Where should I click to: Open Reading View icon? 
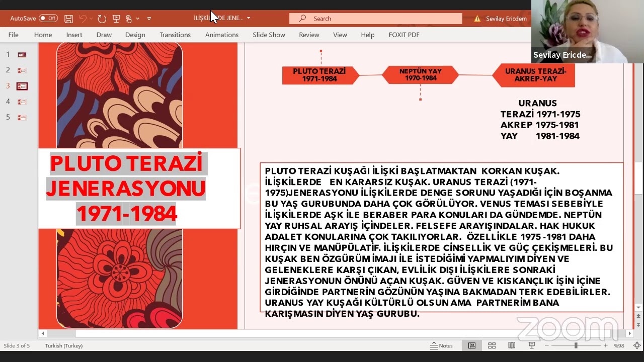512,345
